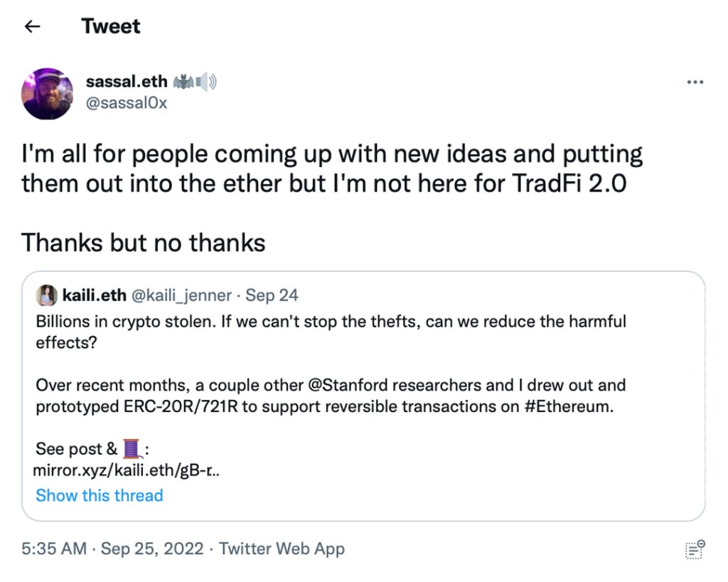Open sassal.eth's profile avatar photo

click(x=48, y=93)
